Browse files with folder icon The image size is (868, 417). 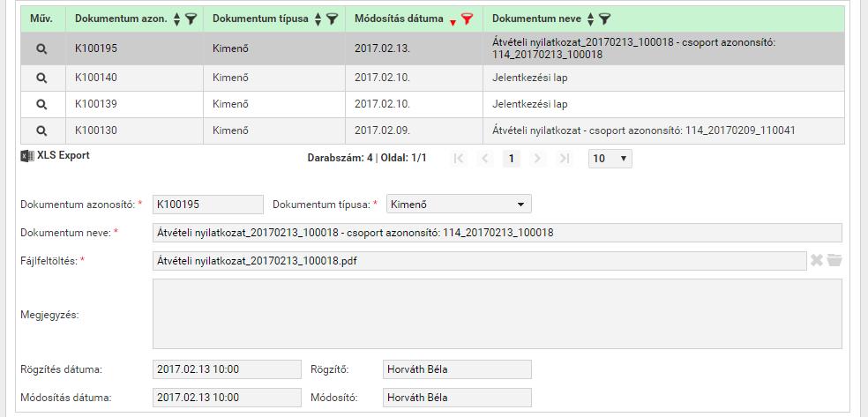point(834,260)
